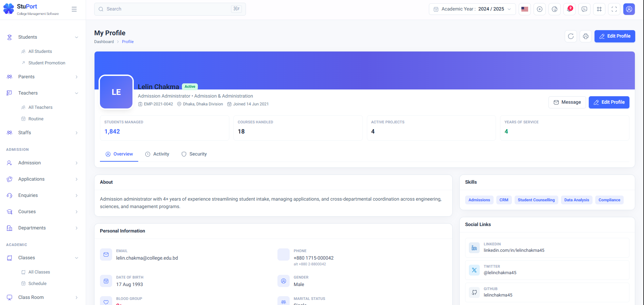Toggle fullscreen mode icon
The image size is (644, 305).
[614, 9]
